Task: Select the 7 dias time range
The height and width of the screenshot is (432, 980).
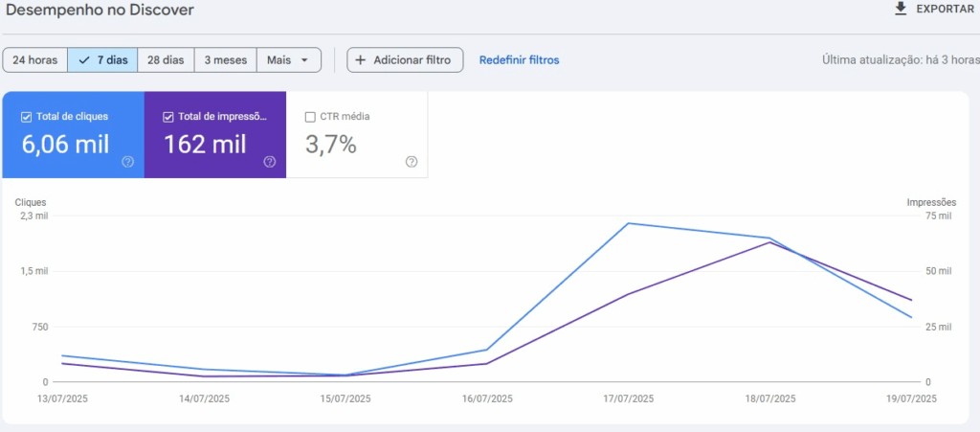Action: point(103,59)
